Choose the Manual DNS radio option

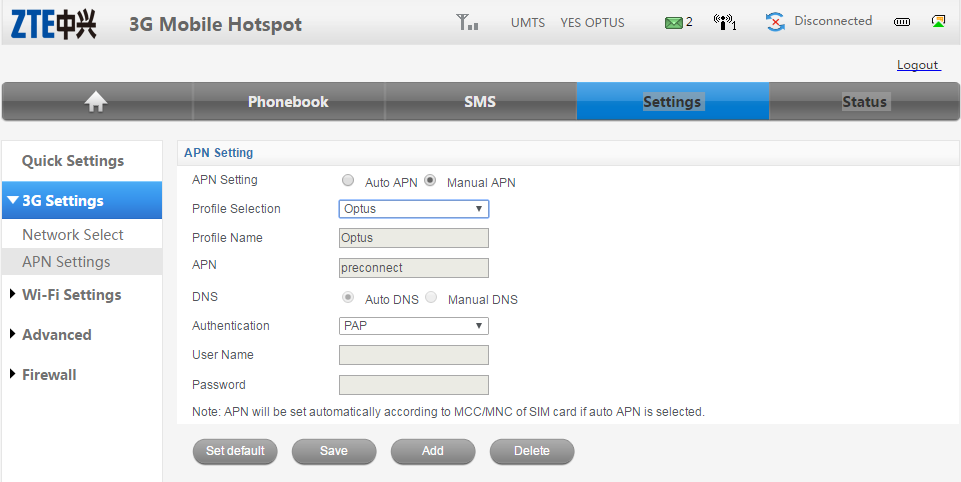(431, 298)
